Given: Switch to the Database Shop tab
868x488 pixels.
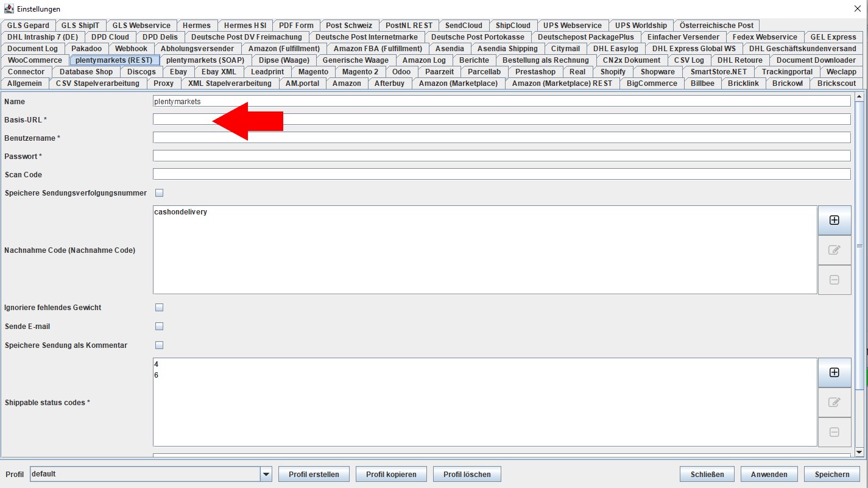Looking at the screenshot, I should coord(86,72).
